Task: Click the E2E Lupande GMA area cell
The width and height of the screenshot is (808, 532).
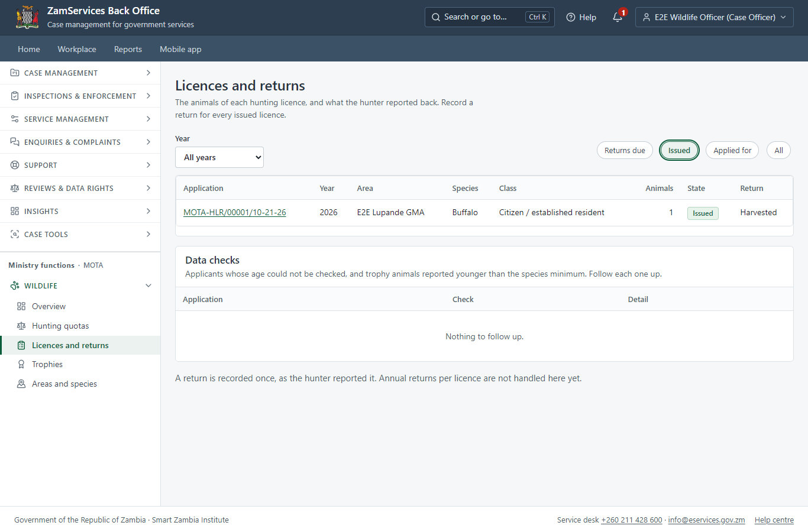Action: (390, 212)
